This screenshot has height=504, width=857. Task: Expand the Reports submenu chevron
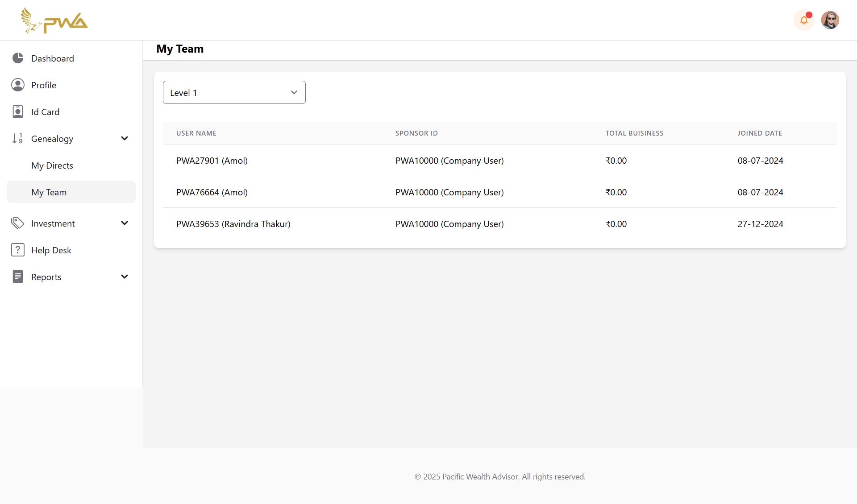pyautogui.click(x=125, y=277)
